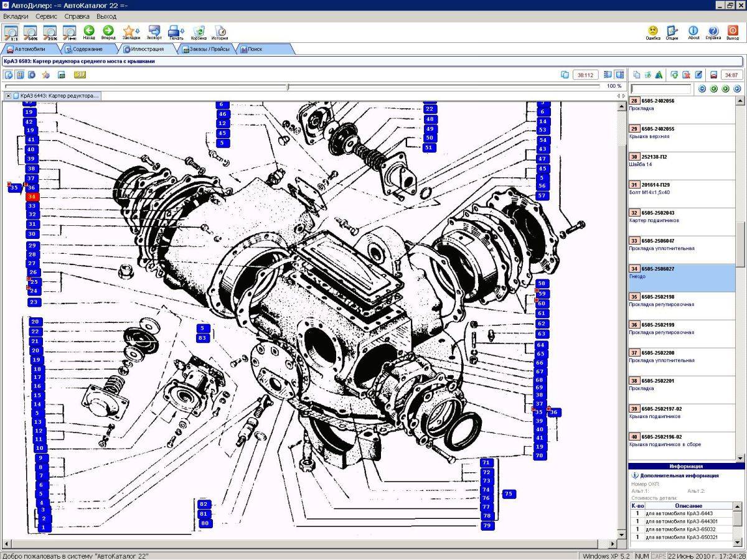The height and width of the screenshot is (560, 747).
Task: Go to next part with green arrow
Action: [x=725, y=89]
